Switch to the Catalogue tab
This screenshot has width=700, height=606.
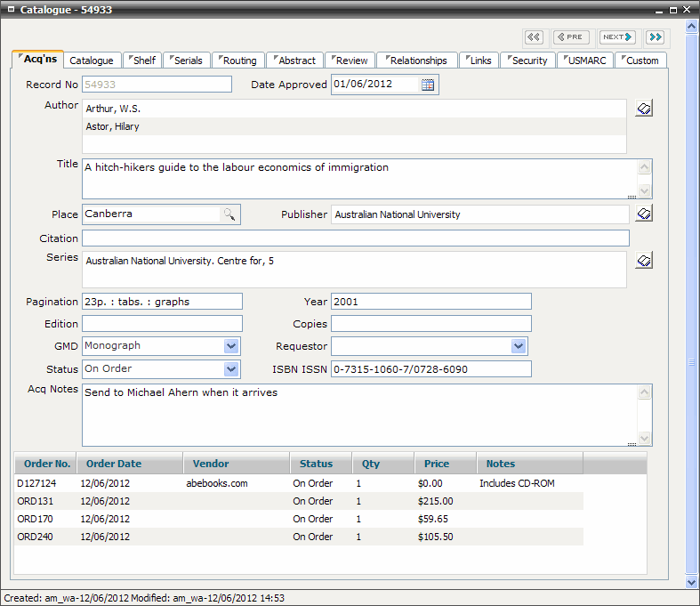92,61
